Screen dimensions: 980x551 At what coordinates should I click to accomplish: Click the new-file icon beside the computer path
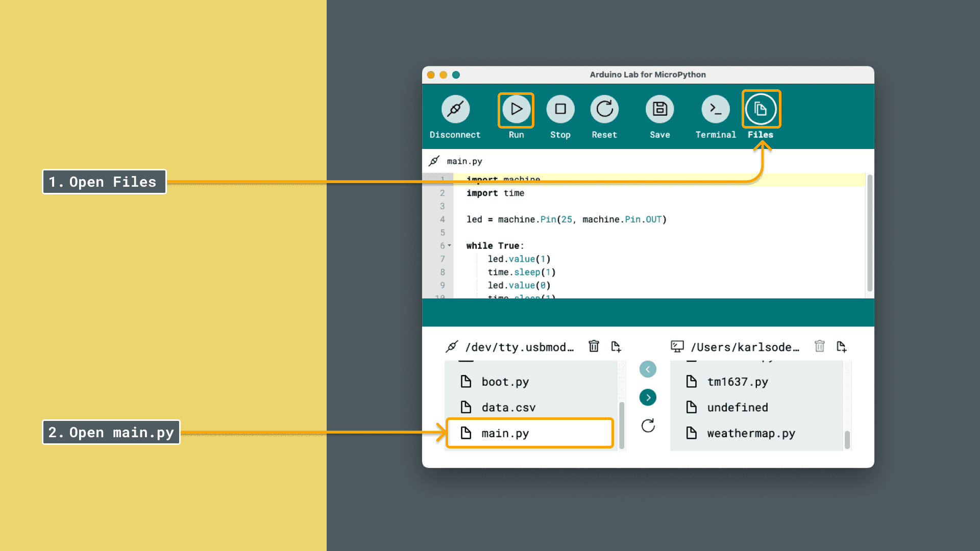[842, 346]
